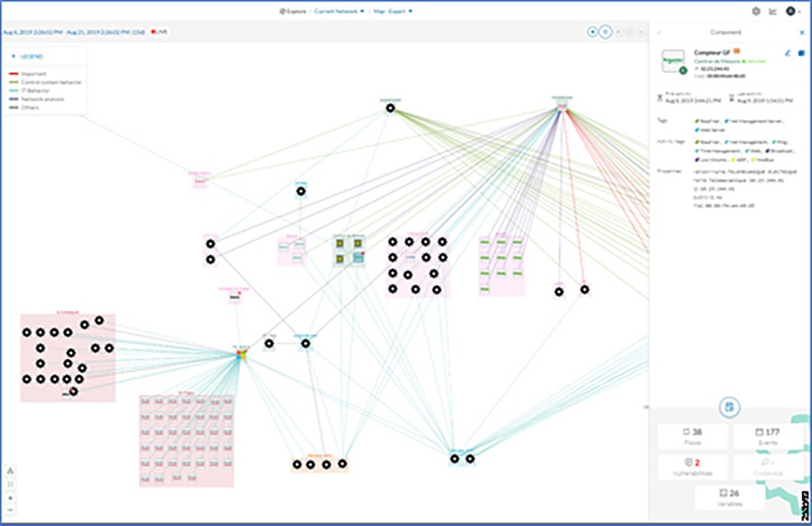The image size is (812, 526).
Task: Open the 38 Flows tile
Action: [x=692, y=436]
